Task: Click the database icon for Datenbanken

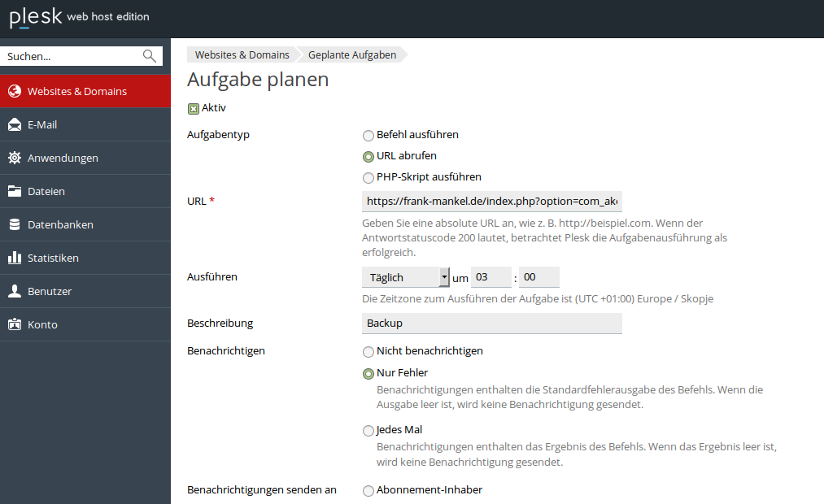Action: [x=15, y=224]
